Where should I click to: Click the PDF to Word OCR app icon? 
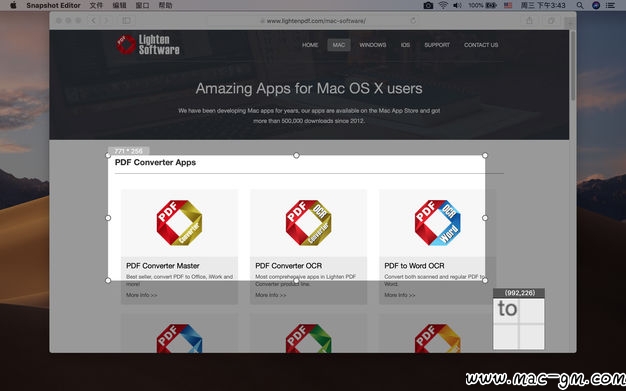[438, 222]
